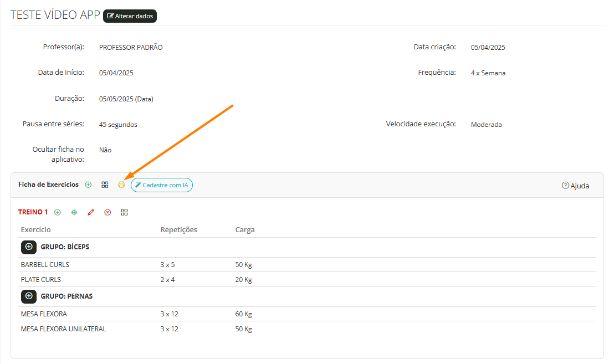The height and width of the screenshot is (364, 609).
Task: Click the Moderada execution speed value
Action: pyautogui.click(x=487, y=125)
